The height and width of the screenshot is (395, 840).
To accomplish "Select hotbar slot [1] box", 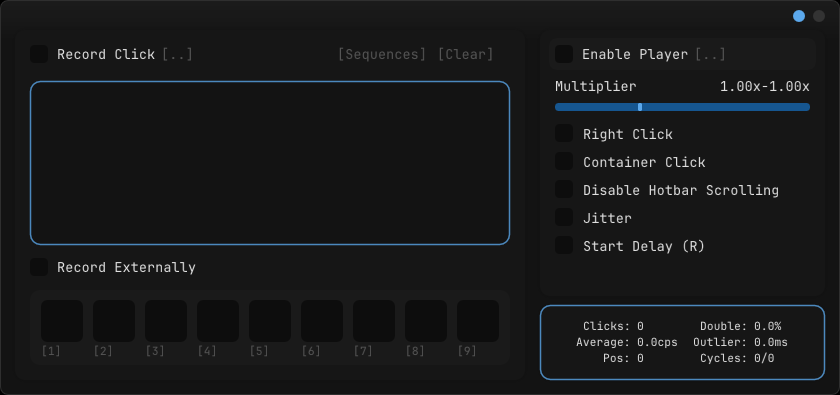I will point(62,321).
